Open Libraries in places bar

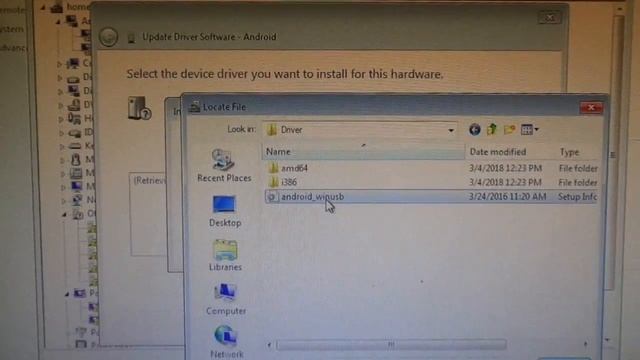click(225, 255)
